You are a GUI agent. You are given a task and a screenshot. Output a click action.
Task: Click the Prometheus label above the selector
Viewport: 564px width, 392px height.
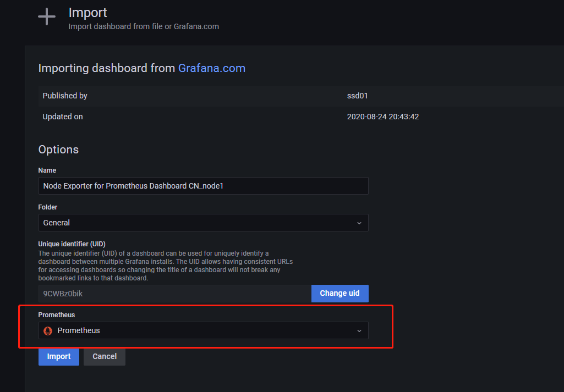[x=57, y=314]
